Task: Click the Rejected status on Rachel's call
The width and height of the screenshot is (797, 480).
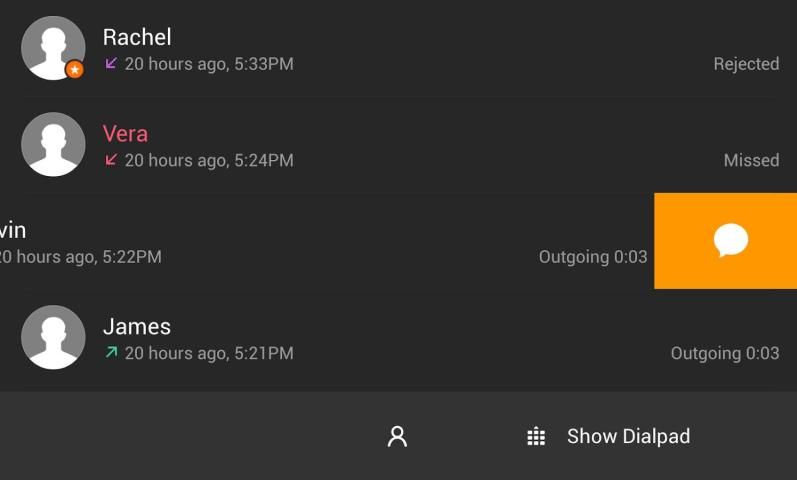Action: (746, 64)
